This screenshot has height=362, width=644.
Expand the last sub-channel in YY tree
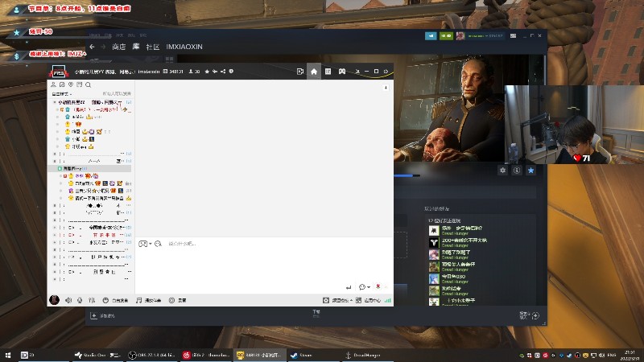click(x=55, y=279)
